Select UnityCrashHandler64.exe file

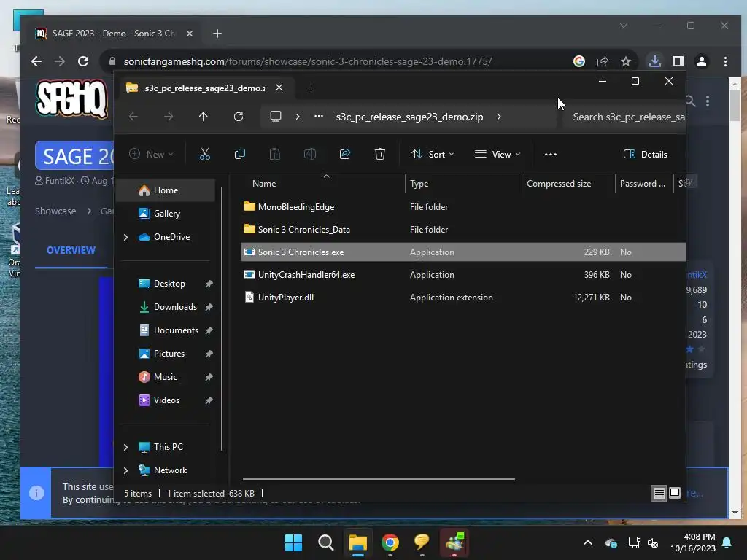click(x=463, y=275)
